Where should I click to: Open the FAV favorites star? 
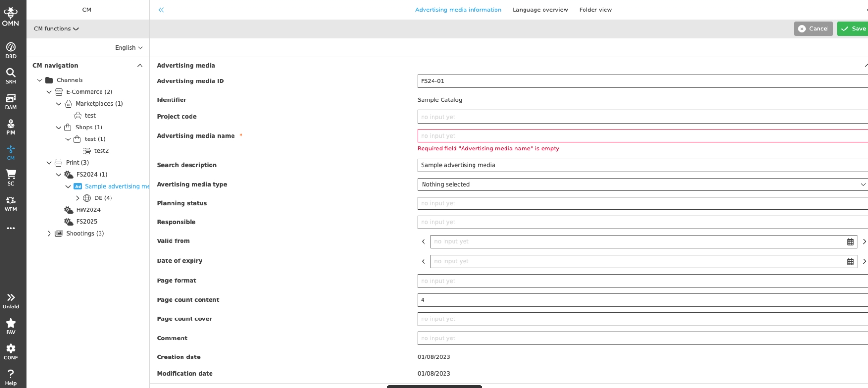(x=10, y=326)
